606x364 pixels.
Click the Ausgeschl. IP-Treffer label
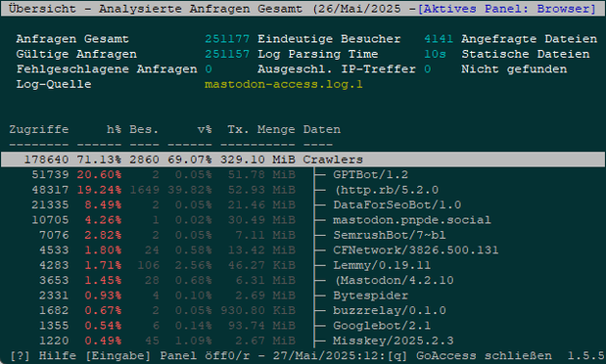click(x=337, y=69)
